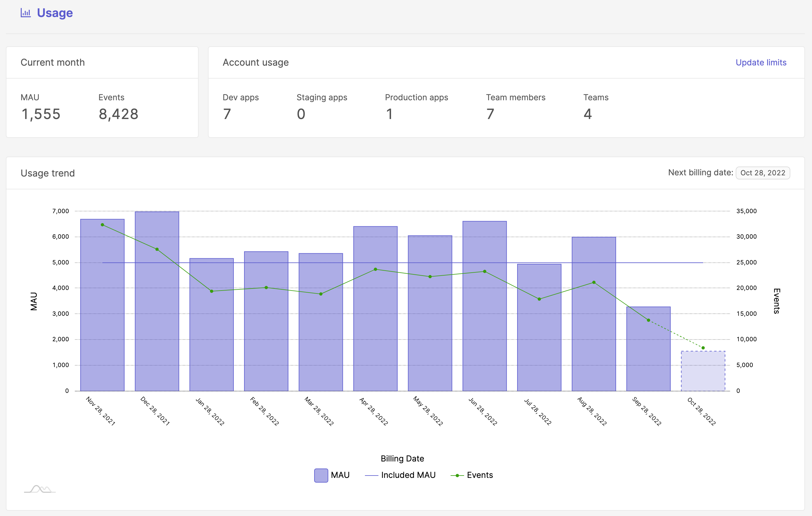Click the Production apps count
Image resolution: width=812 pixels, height=516 pixels.
(x=390, y=114)
